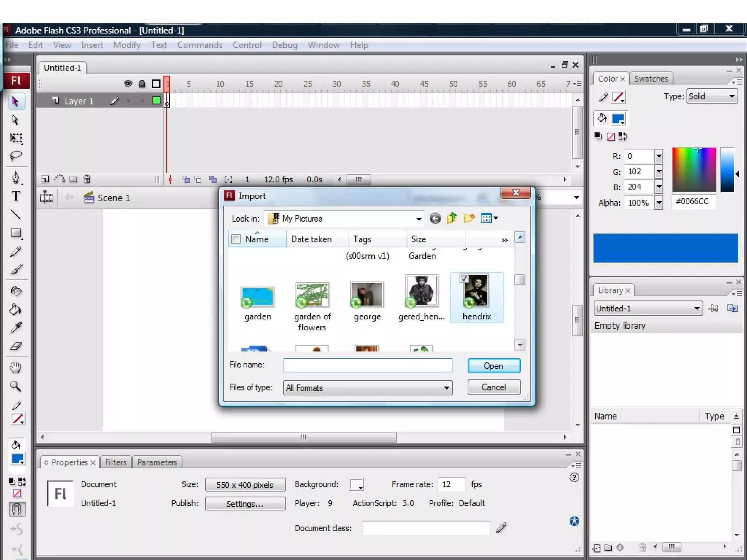Toggle the Name column select-all checkbox
This screenshot has width=747, height=560.
click(x=236, y=239)
